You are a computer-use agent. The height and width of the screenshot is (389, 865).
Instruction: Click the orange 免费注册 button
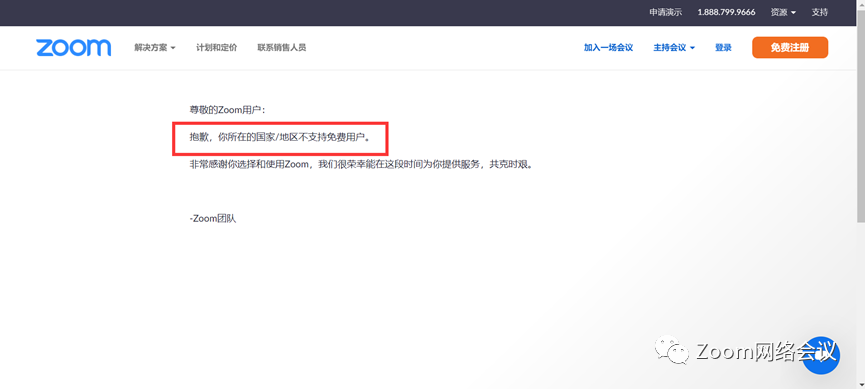tap(790, 47)
